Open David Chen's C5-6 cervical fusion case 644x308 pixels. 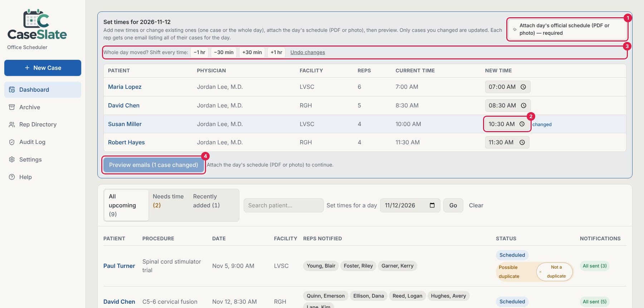coord(119,302)
